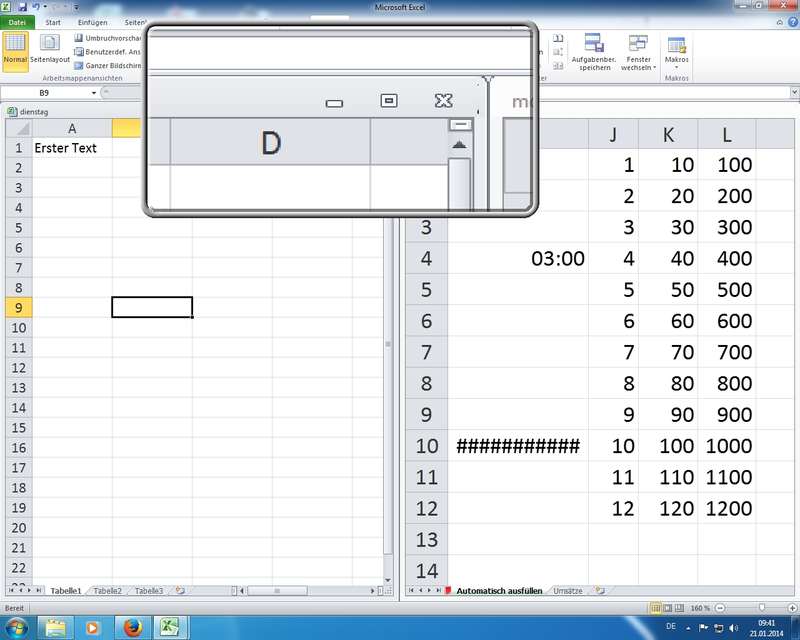Screen dimensions: 800x640
Task: Select column L header
Action: 727,134
